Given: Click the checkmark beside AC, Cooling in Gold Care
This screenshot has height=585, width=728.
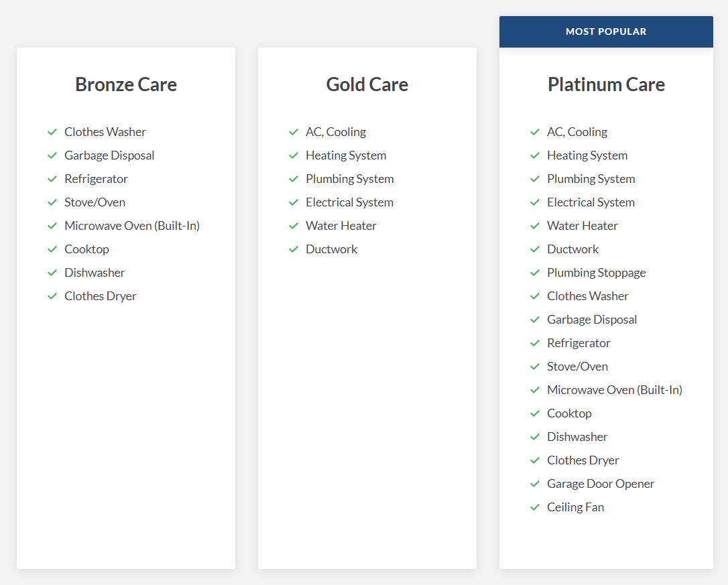Looking at the screenshot, I should pos(294,132).
